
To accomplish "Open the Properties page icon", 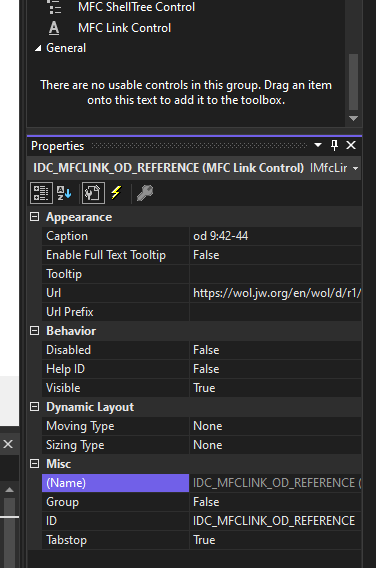I will (x=93, y=193).
